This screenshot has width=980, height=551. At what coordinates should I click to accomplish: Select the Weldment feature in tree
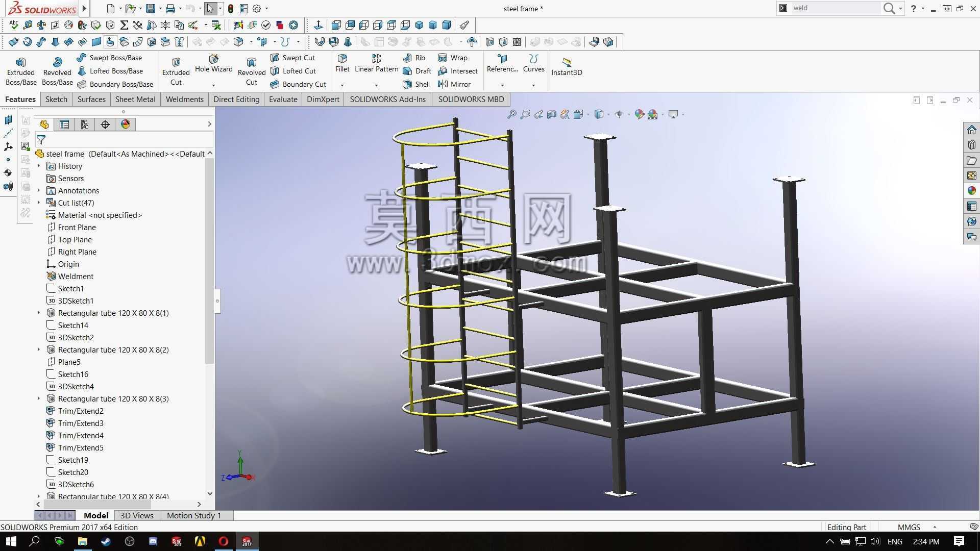pos(69,276)
